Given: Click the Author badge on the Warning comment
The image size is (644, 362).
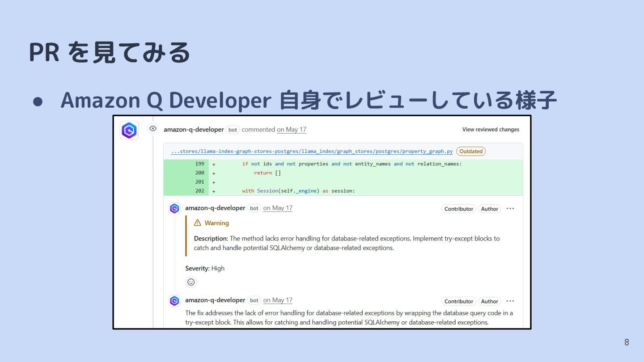Looking at the screenshot, I should [x=490, y=209].
